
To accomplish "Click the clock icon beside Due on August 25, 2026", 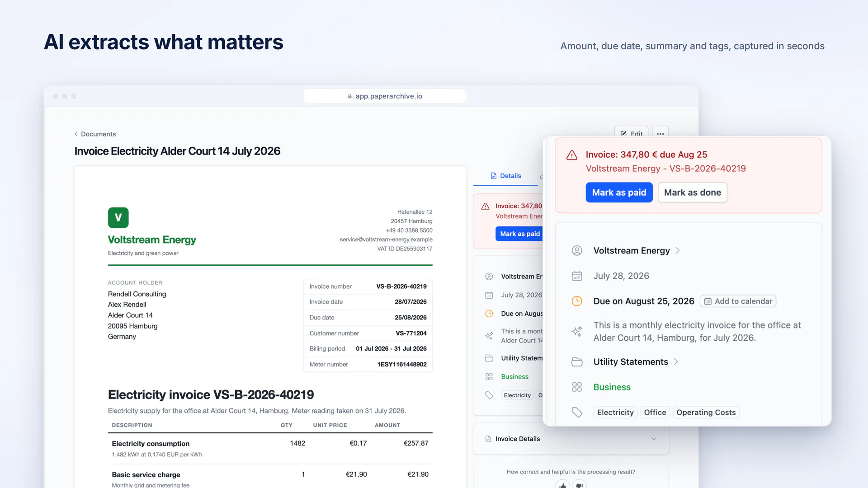I will pos(577,301).
